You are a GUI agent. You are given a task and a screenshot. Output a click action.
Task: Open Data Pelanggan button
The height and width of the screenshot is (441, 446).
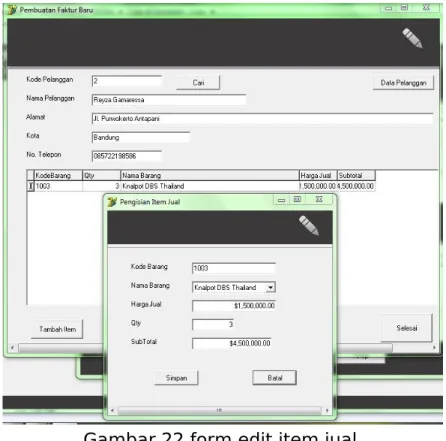403,82
